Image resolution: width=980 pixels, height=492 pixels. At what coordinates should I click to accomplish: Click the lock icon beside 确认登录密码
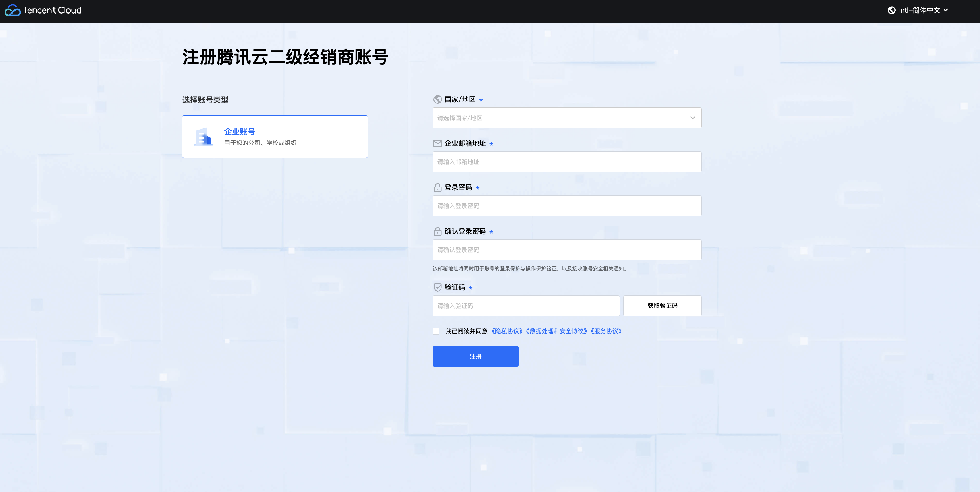tap(437, 231)
